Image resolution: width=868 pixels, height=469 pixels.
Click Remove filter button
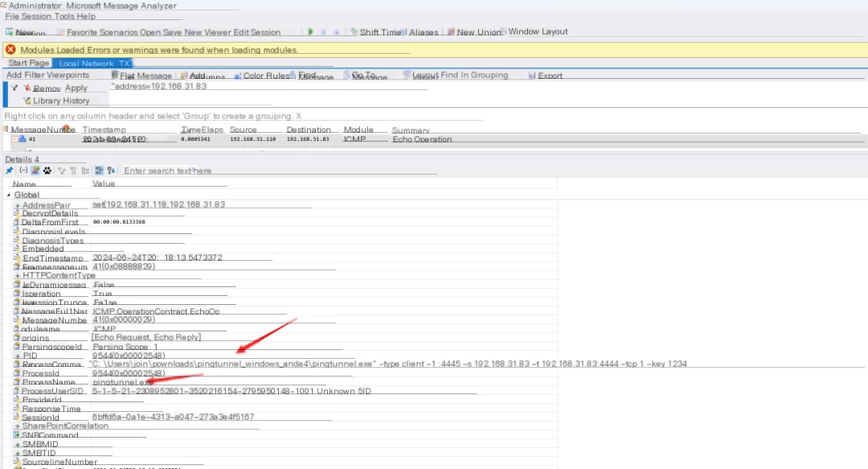(x=42, y=88)
